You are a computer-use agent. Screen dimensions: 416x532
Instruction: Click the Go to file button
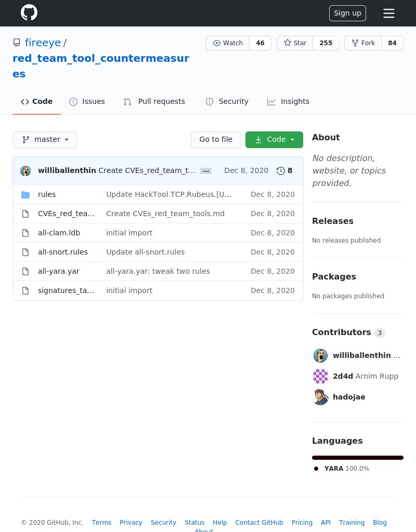tap(216, 139)
